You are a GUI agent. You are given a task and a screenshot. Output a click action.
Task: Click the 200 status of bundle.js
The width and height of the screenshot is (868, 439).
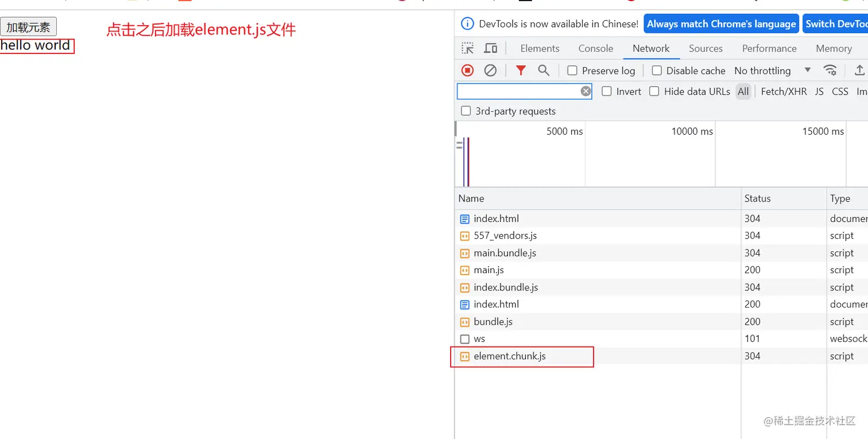click(x=752, y=322)
